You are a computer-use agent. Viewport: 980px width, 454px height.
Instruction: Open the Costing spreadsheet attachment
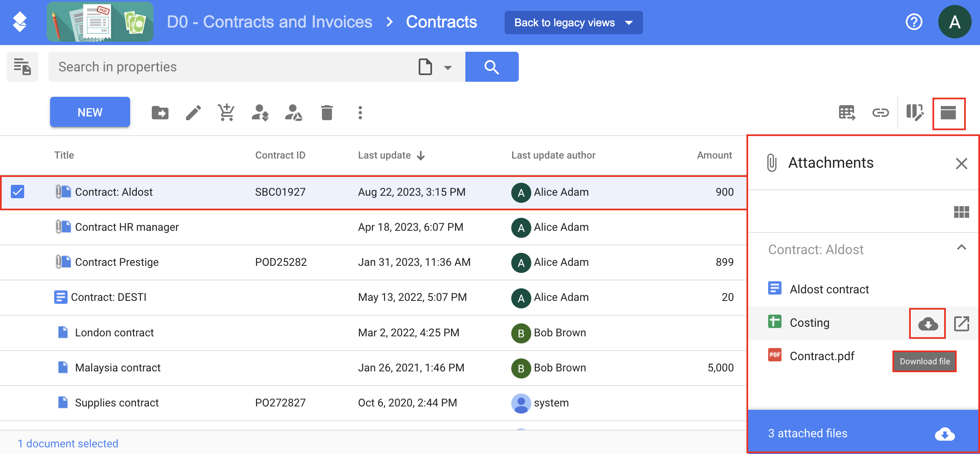[809, 323]
